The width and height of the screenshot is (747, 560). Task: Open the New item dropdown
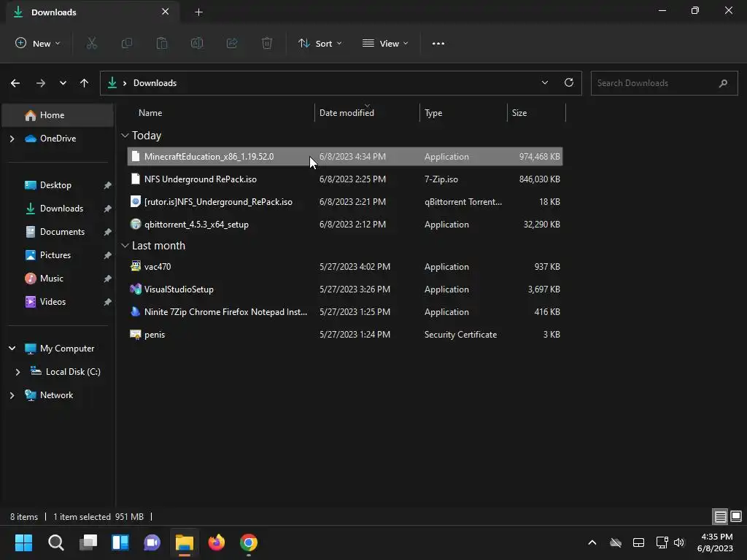coord(38,43)
